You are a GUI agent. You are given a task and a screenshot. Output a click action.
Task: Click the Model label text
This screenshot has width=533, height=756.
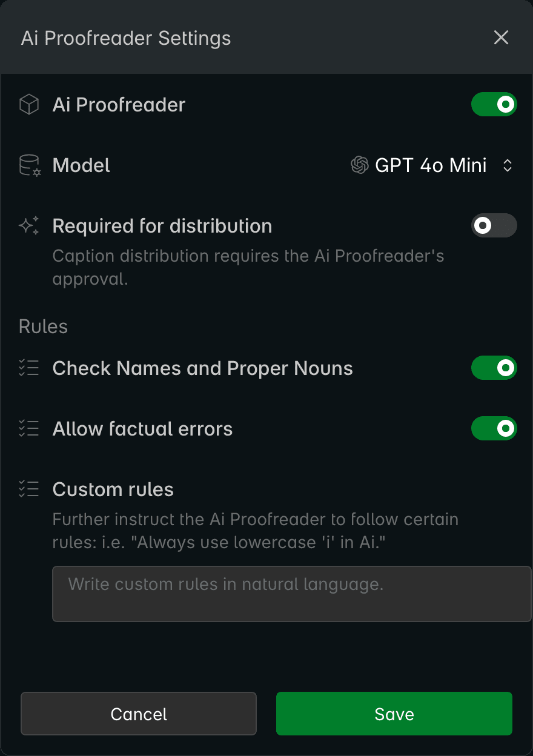81,165
